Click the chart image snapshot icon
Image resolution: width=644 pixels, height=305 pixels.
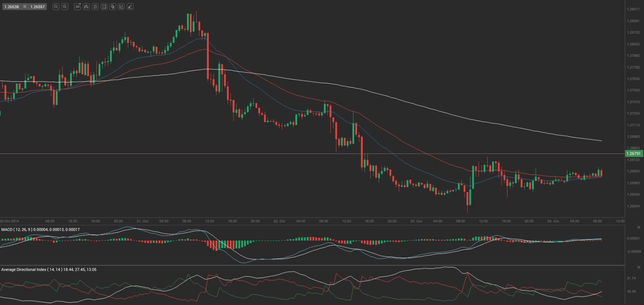coord(104,7)
